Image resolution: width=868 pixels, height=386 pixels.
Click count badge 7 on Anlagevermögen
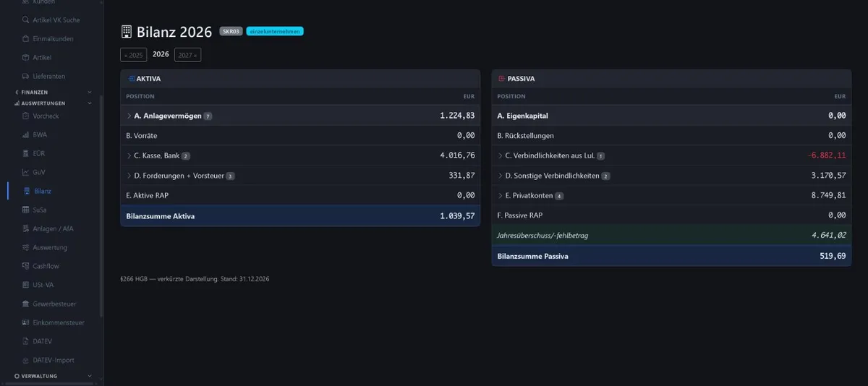tap(208, 116)
